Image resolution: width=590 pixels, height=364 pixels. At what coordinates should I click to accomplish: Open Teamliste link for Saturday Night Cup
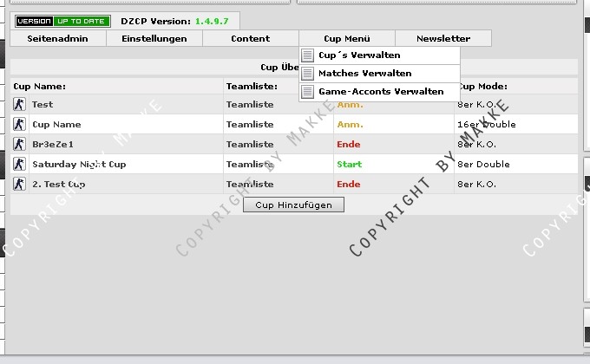click(x=250, y=165)
